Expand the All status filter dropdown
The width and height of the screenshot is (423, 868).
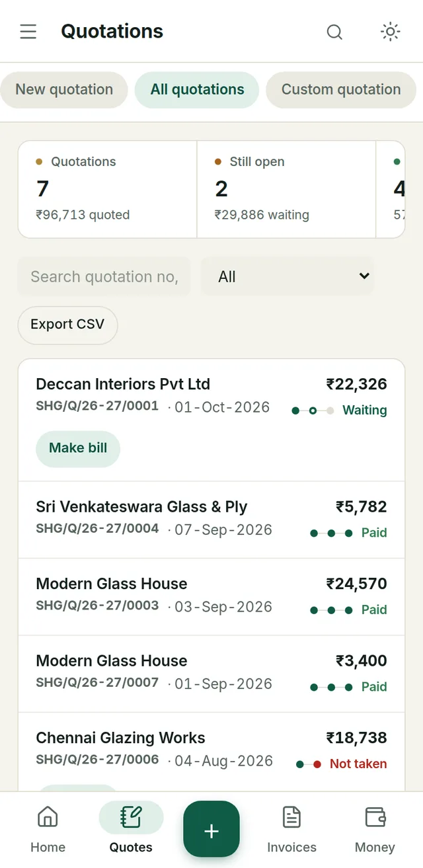click(287, 276)
